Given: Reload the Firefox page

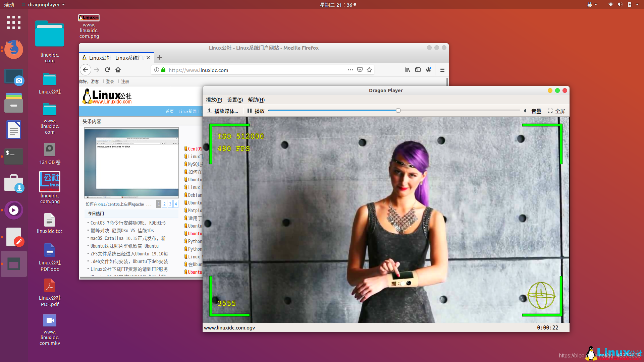Looking at the screenshot, I should point(107,70).
